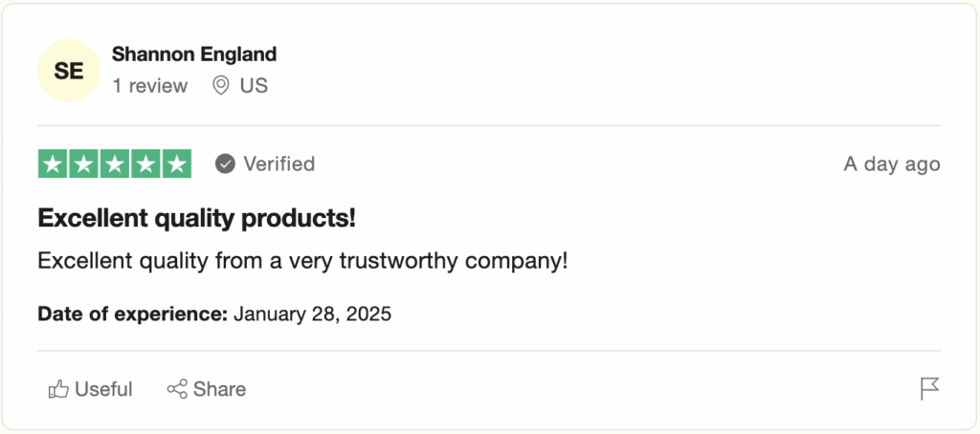Click the "US" country label

[254, 86]
